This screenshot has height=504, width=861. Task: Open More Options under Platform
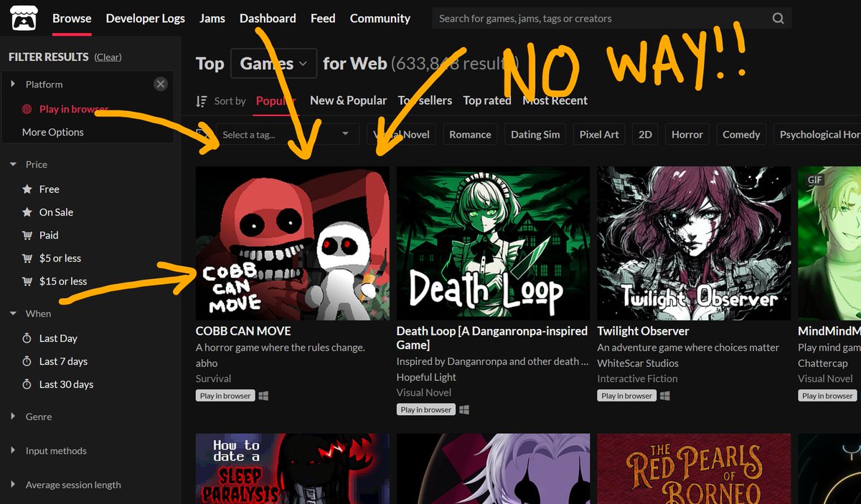[53, 132]
